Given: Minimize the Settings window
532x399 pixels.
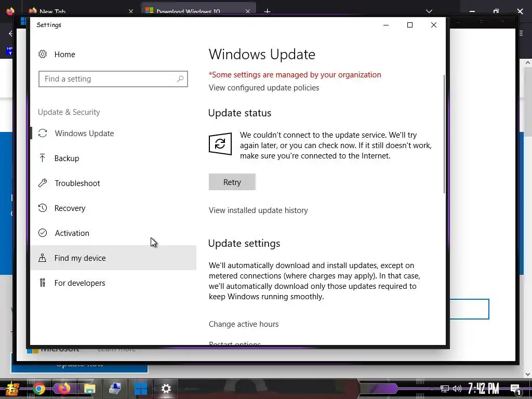Looking at the screenshot, I should tap(386, 25).
